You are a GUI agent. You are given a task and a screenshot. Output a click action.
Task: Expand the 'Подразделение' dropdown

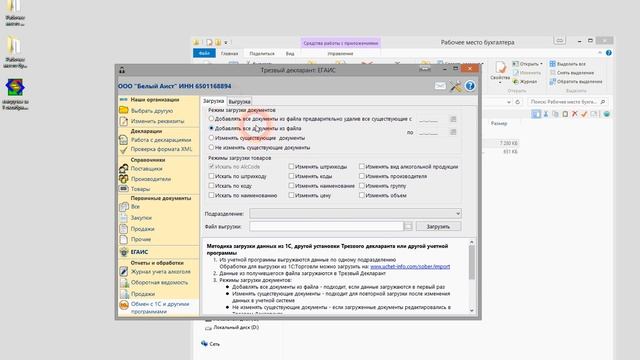pos(458,213)
